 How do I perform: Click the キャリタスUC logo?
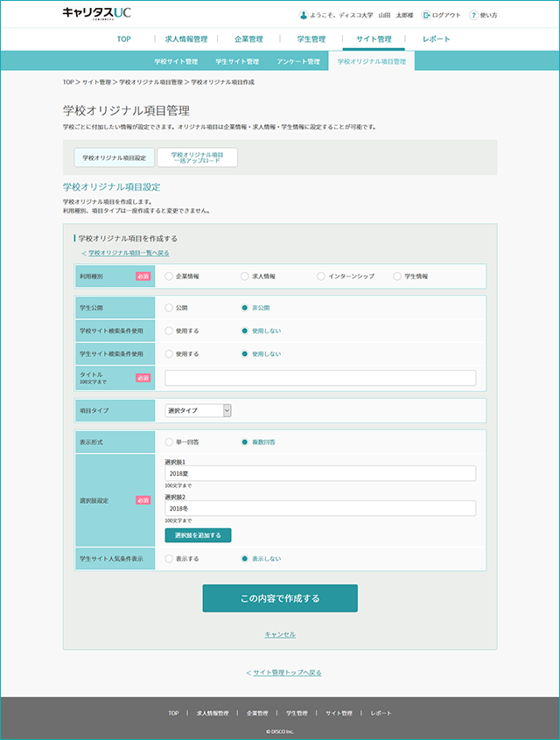97,13
